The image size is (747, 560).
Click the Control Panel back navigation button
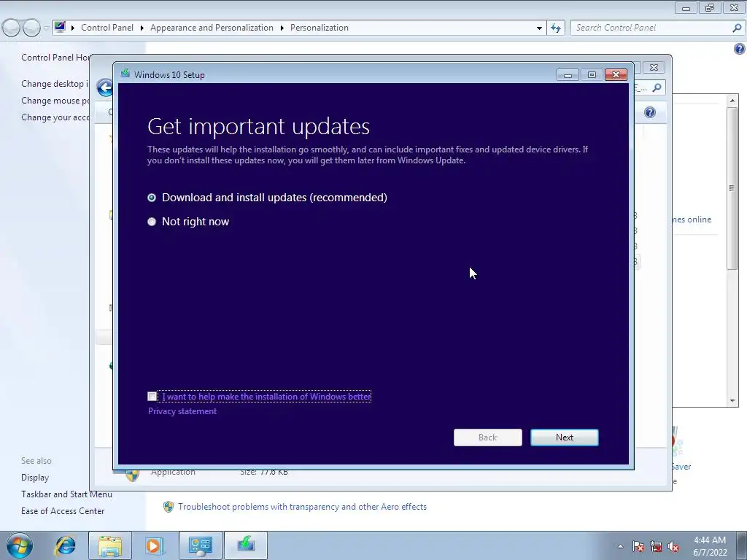point(12,28)
